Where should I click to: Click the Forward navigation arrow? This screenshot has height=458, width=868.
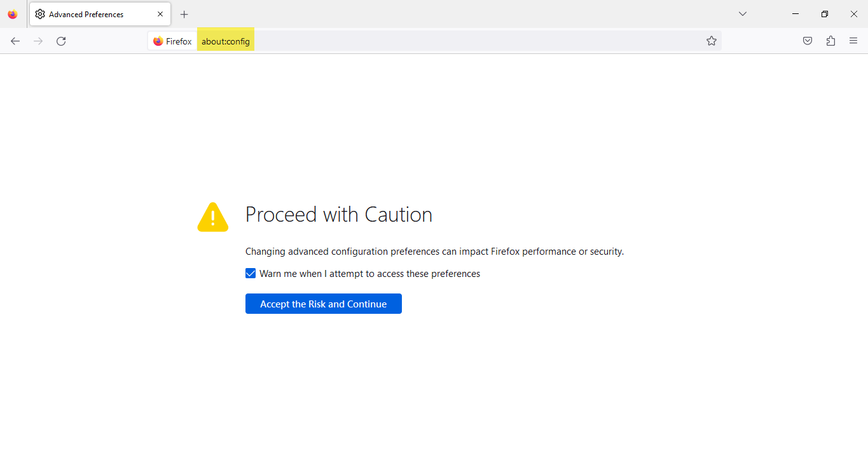click(x=38, y=41)
